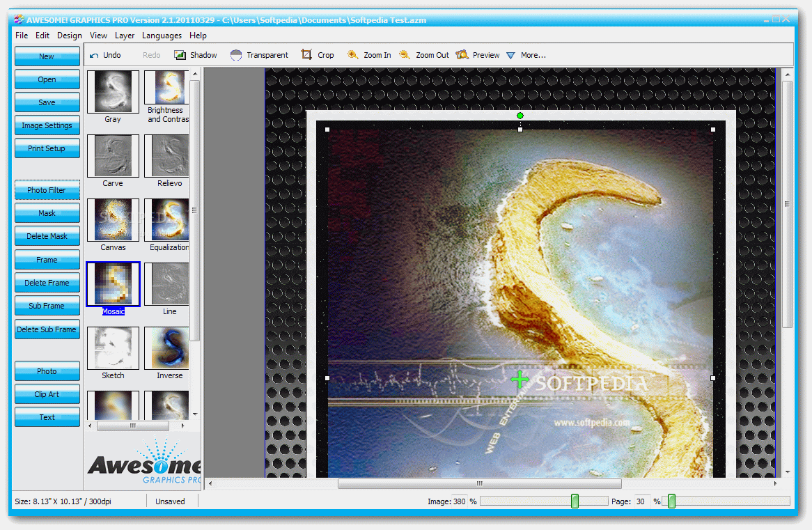Click the Photo Filter button

tap(47, 190)
